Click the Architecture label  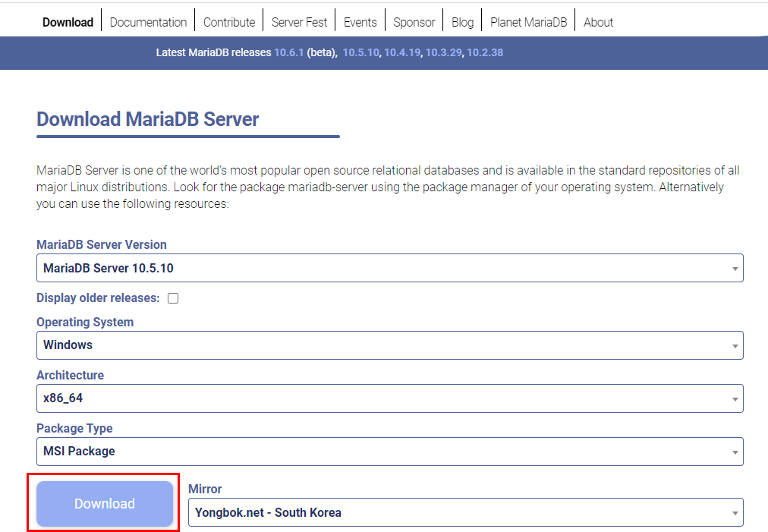70,375
